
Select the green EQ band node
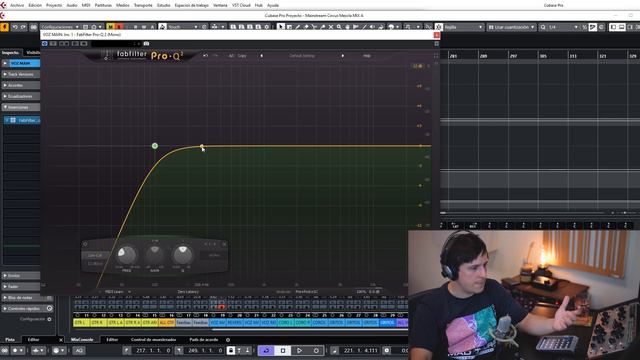pos(155,146)
